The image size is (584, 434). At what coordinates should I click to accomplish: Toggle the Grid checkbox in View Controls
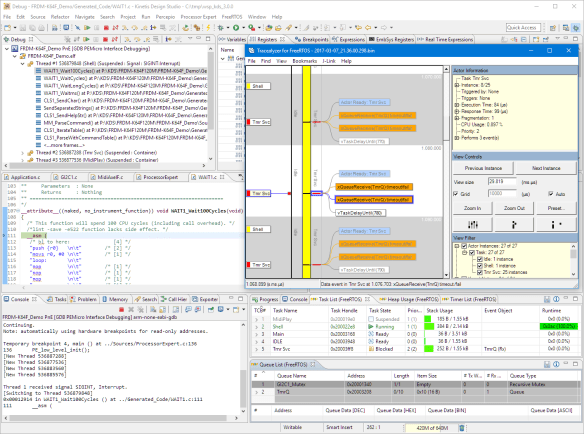(456, 194)
